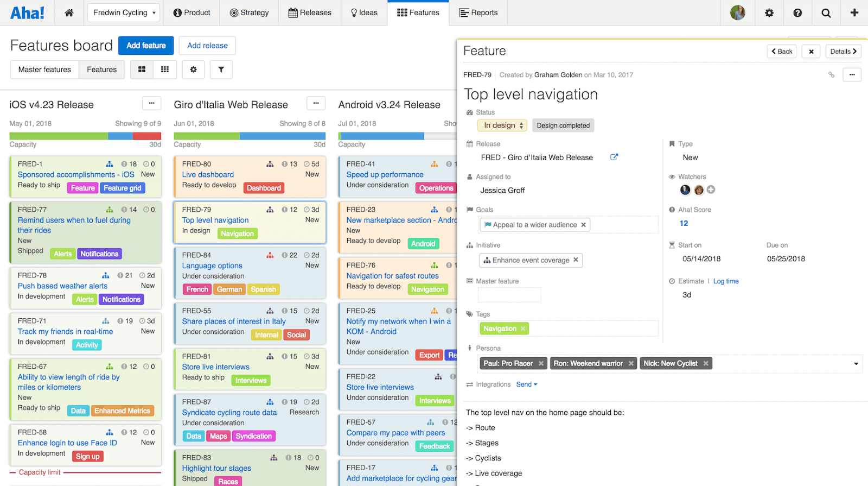868x486 pixels.
Task: Open the Ideas menu
Action: 364,12
